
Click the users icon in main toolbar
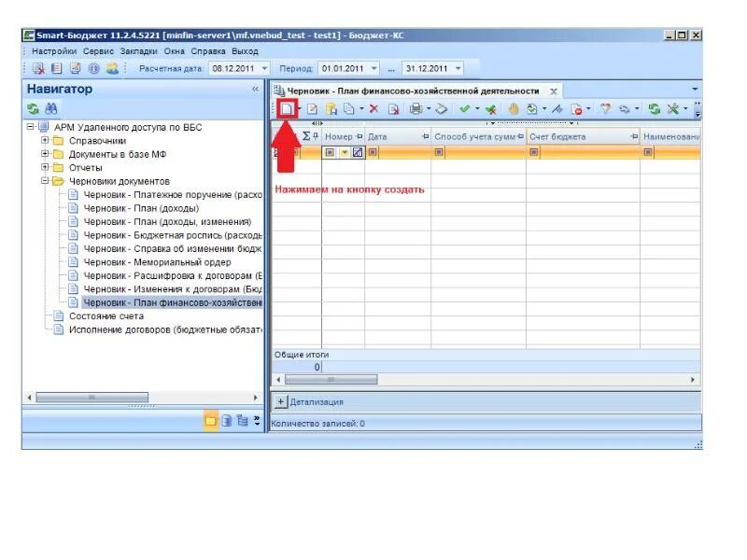112,68
